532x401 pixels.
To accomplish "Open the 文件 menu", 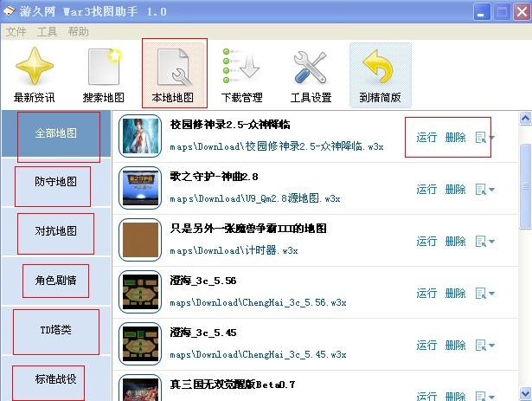I will (16, 32).
